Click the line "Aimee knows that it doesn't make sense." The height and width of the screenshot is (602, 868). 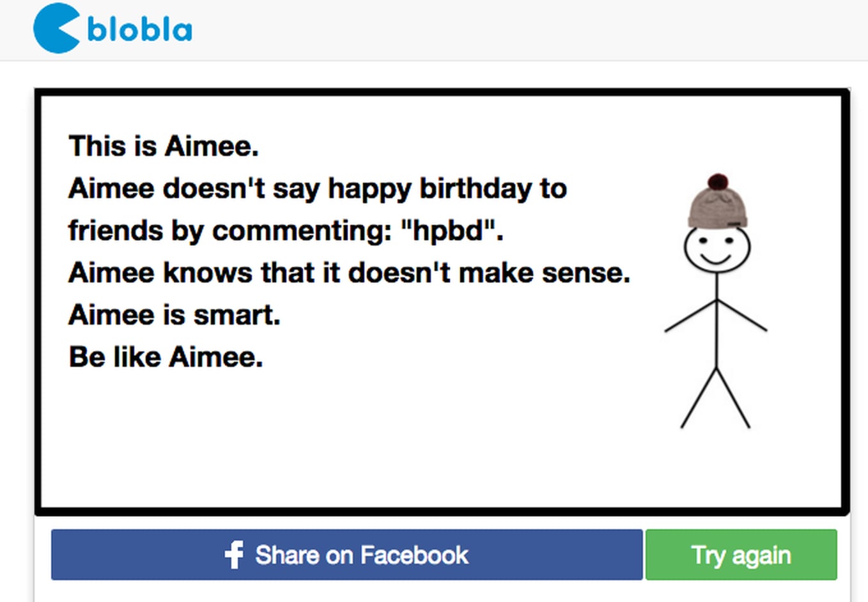point(349,273)
